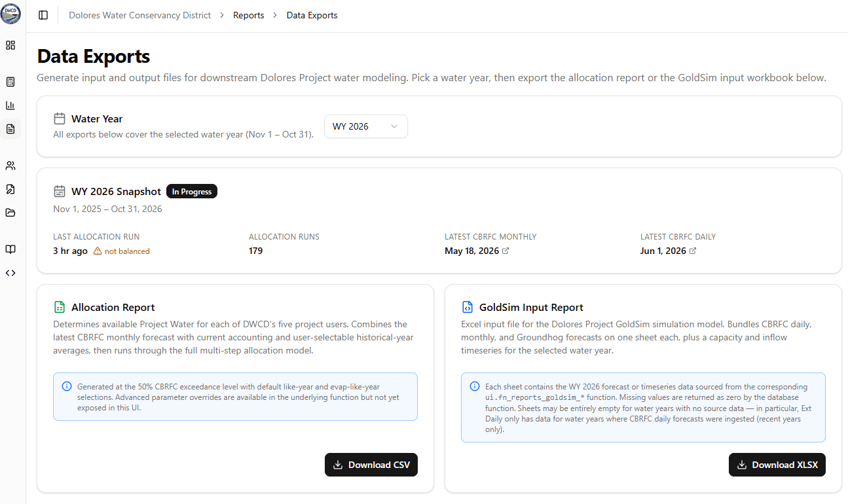Open the dashboard grid icon in sidebar
This screenshot has height=504, width=848.
pos(10,45)
